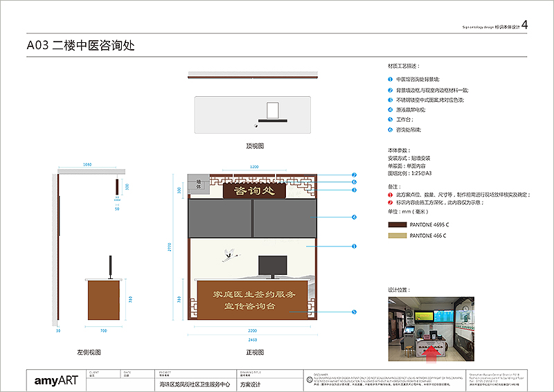Click the 单双面：单面内容 line
The width and height of the screenshot is (554, 392).
click(406, 166)
